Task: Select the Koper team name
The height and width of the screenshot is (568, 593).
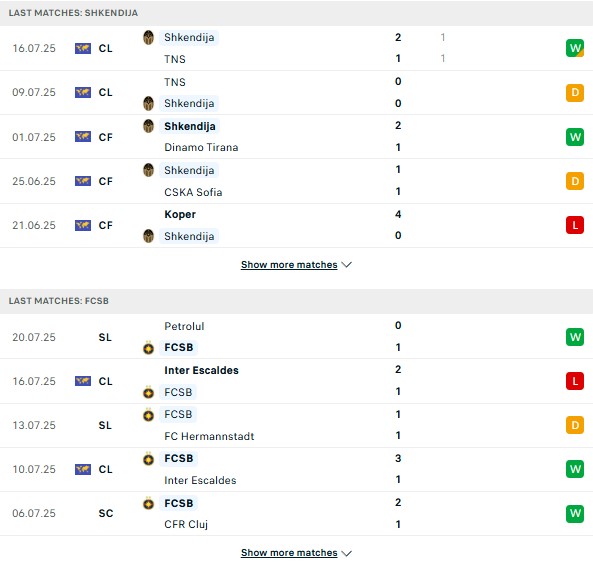Action: pos(180,214)
